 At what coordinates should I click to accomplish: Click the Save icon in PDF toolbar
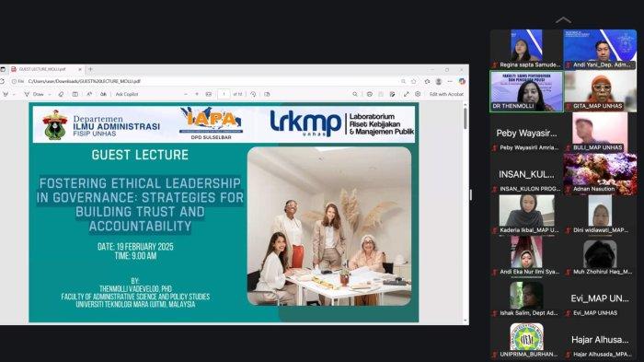click(381, 94)
